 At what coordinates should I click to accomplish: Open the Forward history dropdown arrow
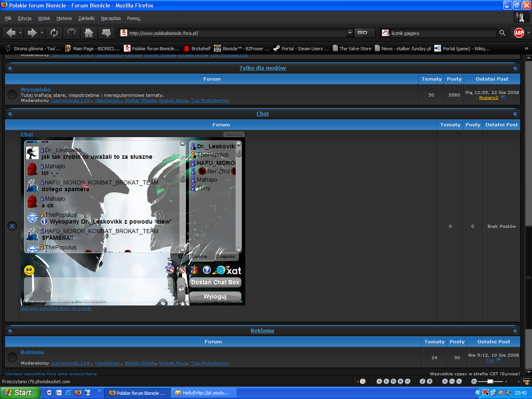[42, 33]
